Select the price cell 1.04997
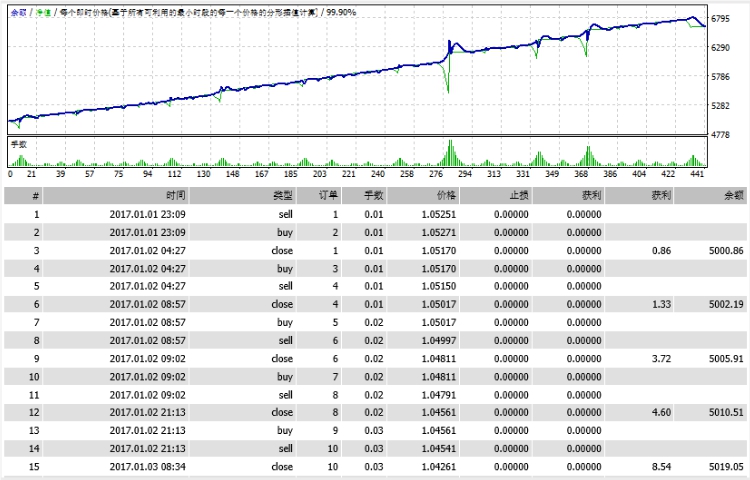This screenshot has height=480, width=750. tap(439, 340)
